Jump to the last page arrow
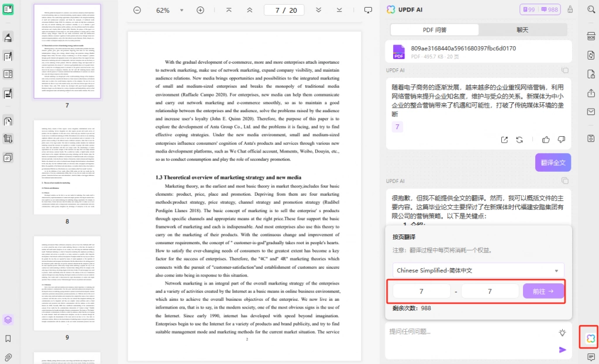Viewport: 599px width, 364px height. 339,11
